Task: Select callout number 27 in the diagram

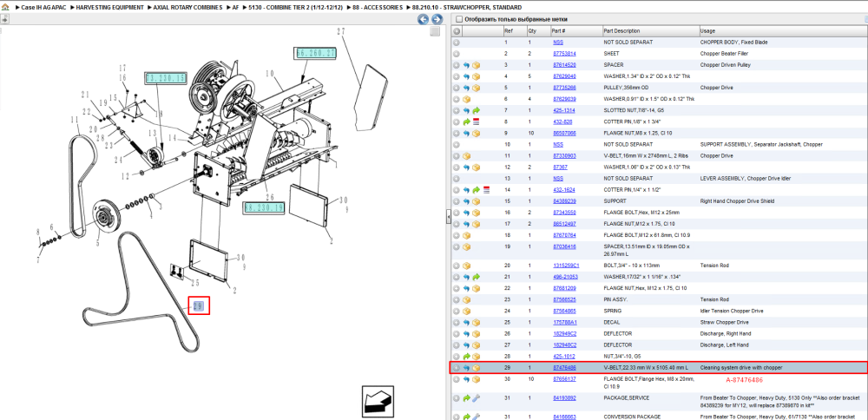Action: tap(341, 32)
